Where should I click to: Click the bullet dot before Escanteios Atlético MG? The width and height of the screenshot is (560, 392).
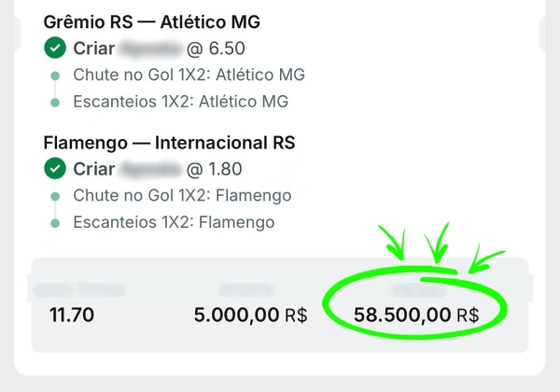tap(55, 102)
